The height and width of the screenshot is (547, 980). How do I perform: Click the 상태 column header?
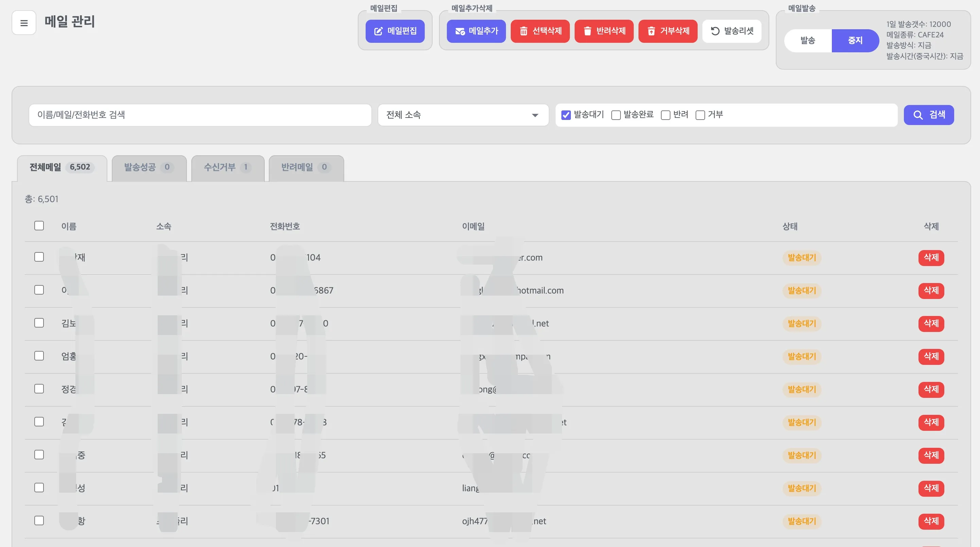pyautogui.click(x=790, y=227)
